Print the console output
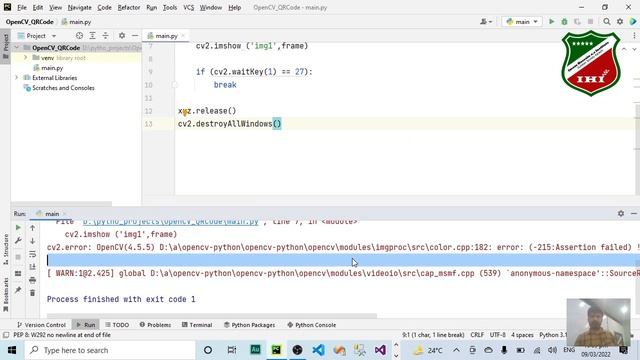This screenshot has width=640, height=360. (33, 280)
